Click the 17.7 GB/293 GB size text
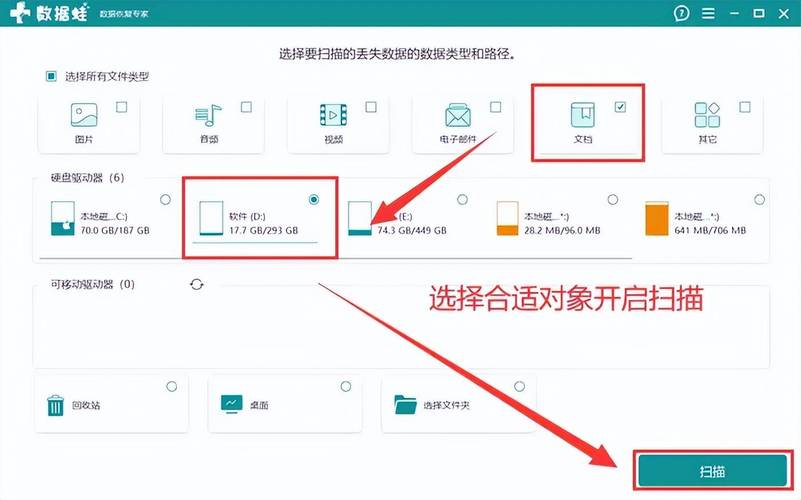Image resolution: width=801 pixels, height=500 pixels. click(264, 230)
